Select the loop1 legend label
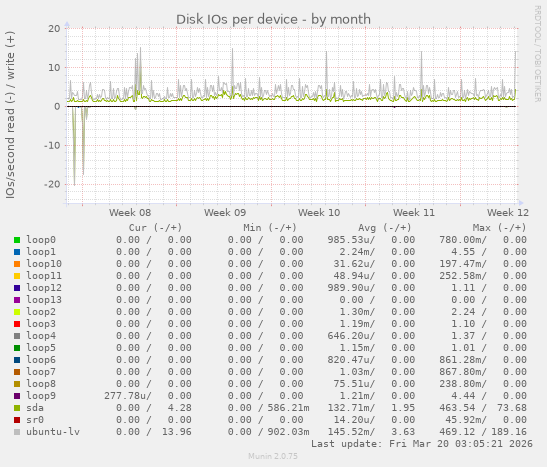The width and height of the screenshot is (547, 467). click(41, 252)
